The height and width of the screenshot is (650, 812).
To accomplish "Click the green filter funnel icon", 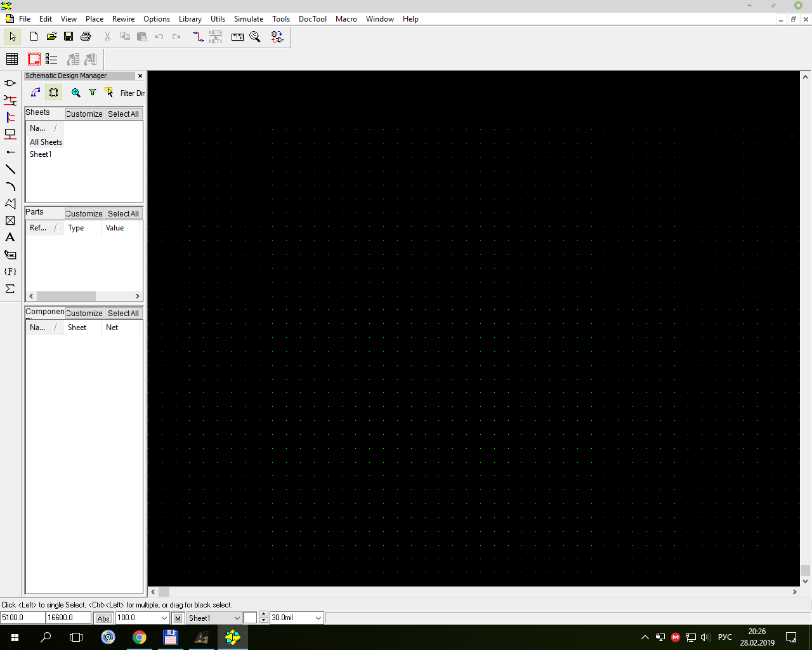I will pyautogui.click(x=93, y=93).
